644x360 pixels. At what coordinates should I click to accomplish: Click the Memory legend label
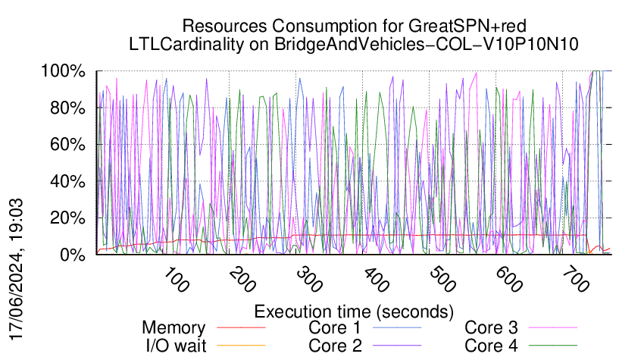click(x=174, y=328)
